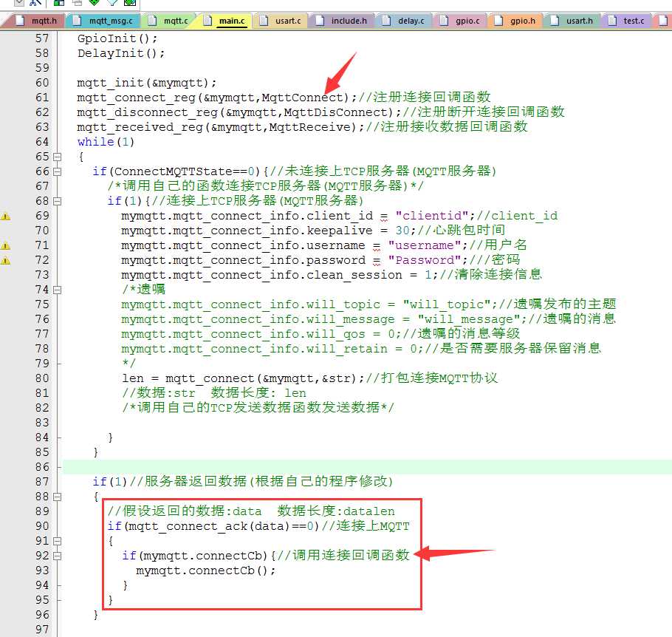The height and width of the screenshot is (637, 672).
Task: Place cursor on GpioInit(); call
Action: click(x=117, y=38)
